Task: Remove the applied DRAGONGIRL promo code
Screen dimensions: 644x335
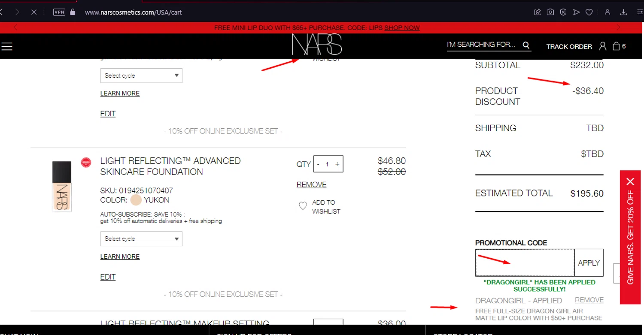Action: (589, 300)
